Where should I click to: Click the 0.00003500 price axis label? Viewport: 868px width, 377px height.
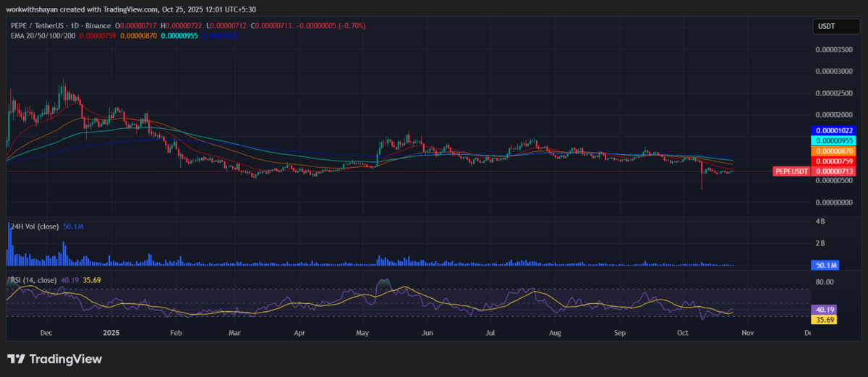tap(835, 49)
